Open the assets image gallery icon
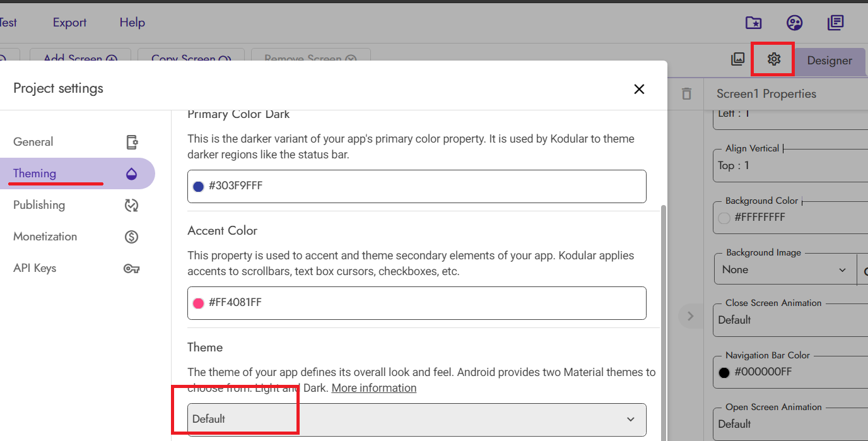This screenshot has width=868, height=441. 737,59
